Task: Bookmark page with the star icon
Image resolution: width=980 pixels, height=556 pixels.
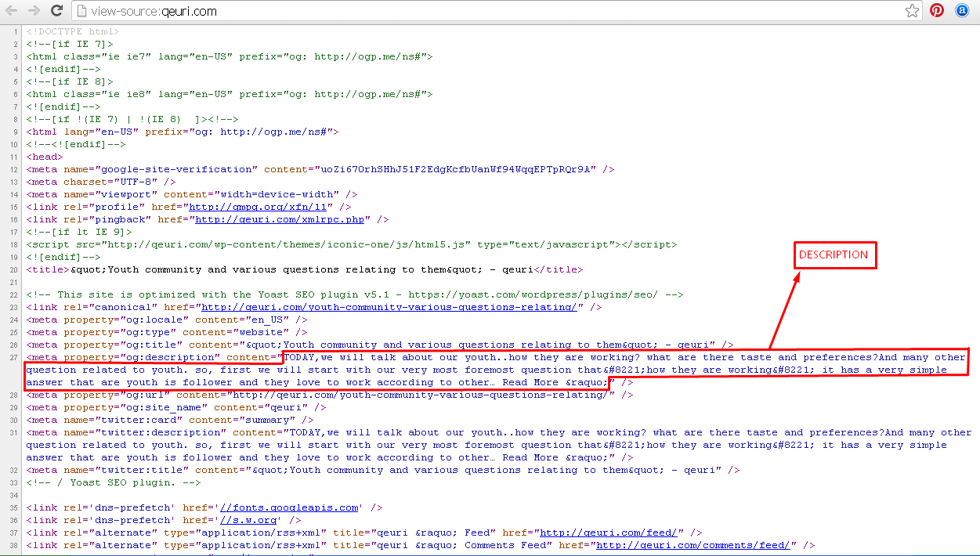Action: (912, 11)
